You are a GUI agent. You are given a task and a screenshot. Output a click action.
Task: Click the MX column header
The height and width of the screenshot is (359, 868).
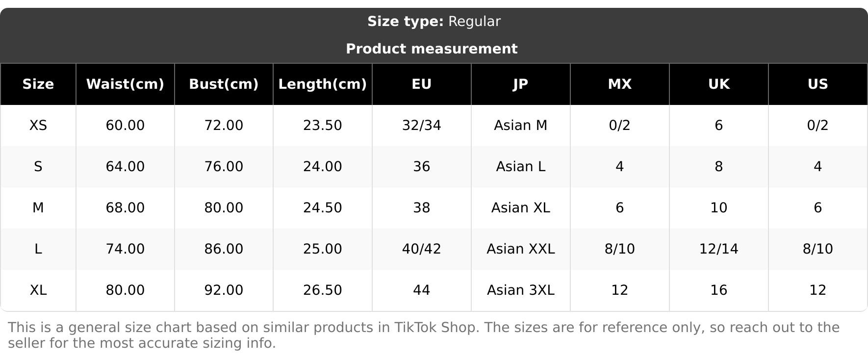tap(619, 84)
